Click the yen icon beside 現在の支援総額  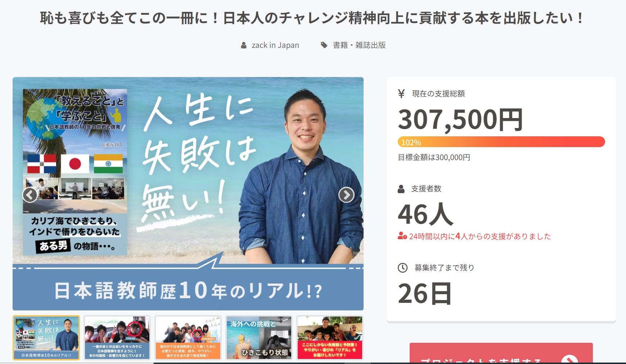[x=401, y=94]
